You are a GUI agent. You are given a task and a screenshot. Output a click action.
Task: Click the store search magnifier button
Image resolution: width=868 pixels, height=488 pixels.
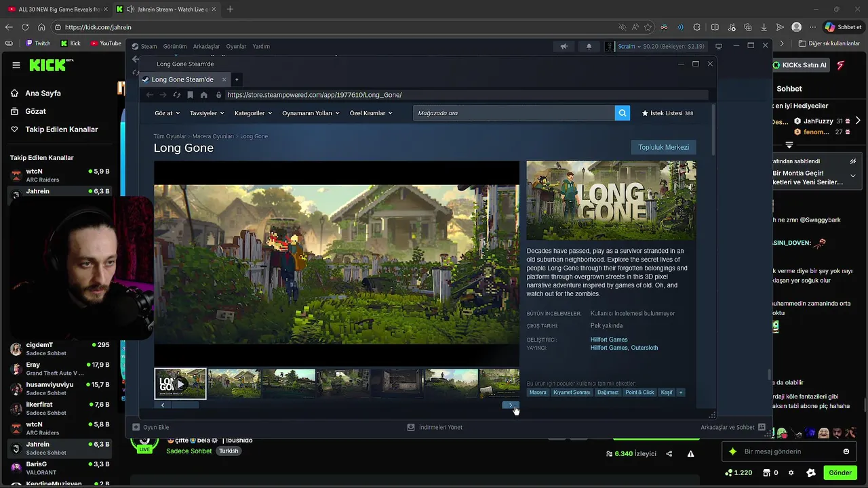(x=623, y=113)
